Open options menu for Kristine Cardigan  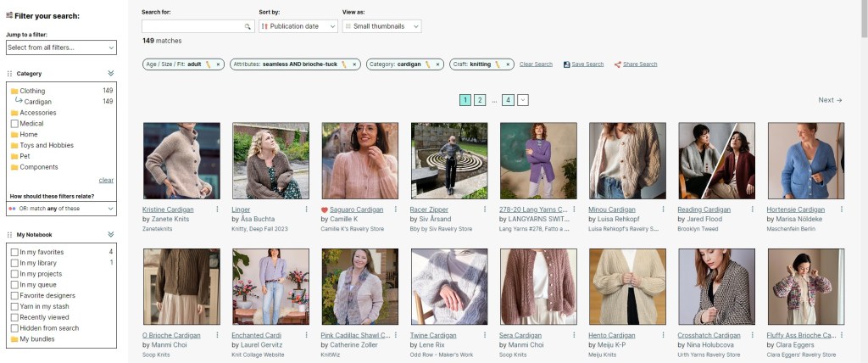click(x=217, y=209)
